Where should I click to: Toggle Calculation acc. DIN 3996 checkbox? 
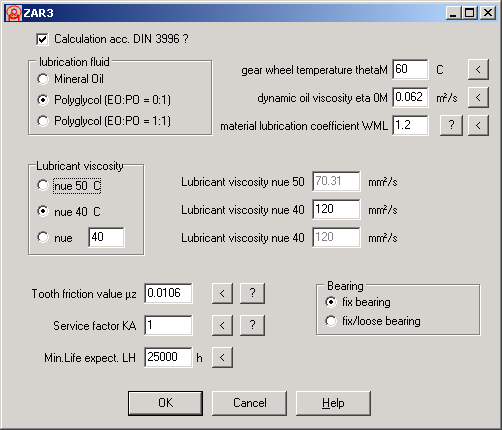(42, 39)
